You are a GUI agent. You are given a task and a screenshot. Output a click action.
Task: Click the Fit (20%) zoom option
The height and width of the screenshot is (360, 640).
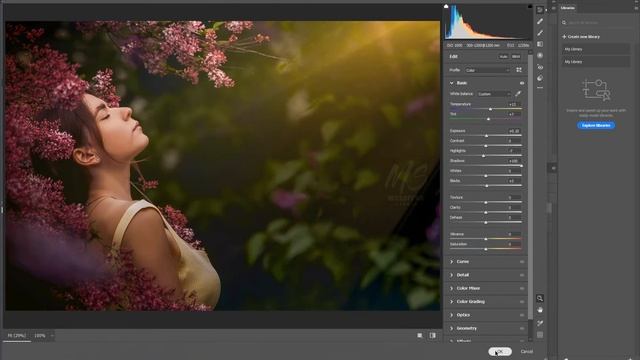click(16, 336)
